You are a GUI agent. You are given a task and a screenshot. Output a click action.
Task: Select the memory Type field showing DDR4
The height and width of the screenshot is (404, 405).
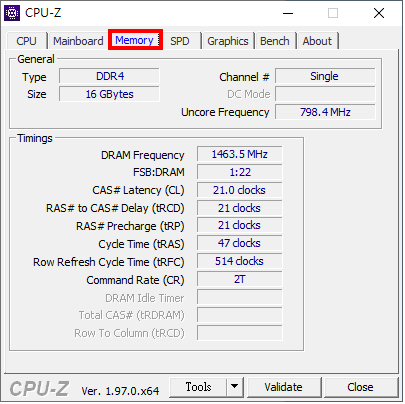coord(110,76)
